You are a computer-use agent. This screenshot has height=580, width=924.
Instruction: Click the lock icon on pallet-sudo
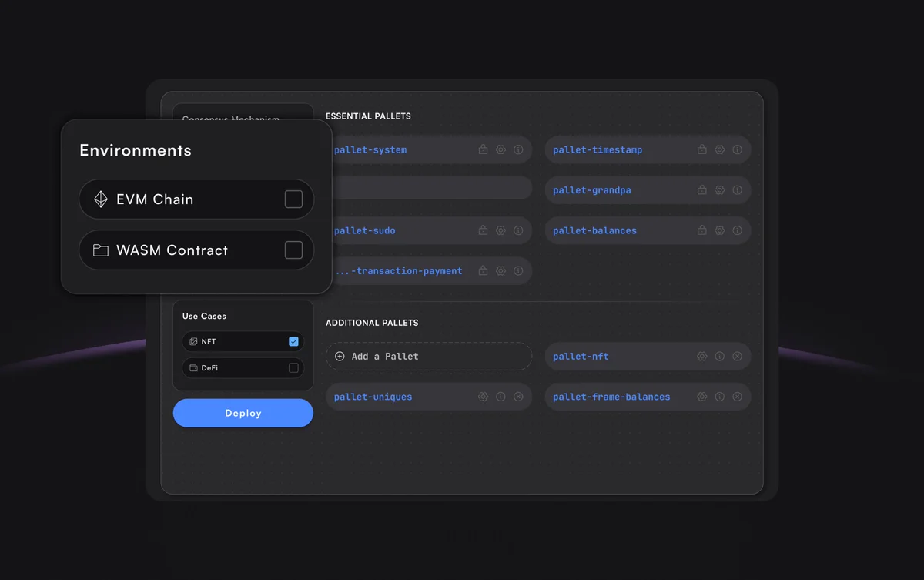(483, 230)
